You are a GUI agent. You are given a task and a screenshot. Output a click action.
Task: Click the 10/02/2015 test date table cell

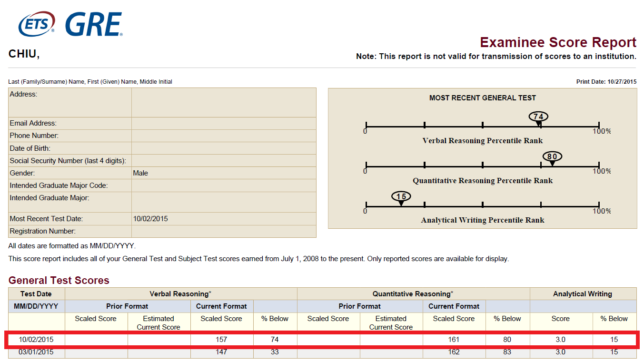pos(36,340)
